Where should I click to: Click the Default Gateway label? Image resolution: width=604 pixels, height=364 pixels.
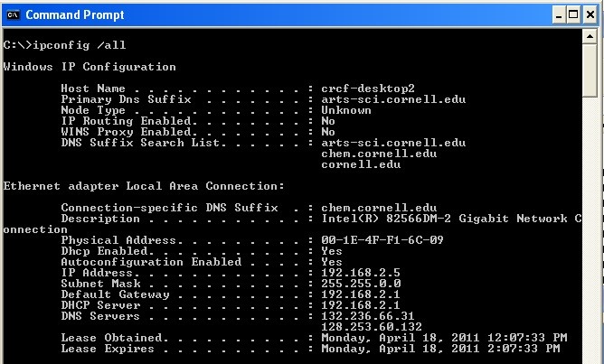115,294
